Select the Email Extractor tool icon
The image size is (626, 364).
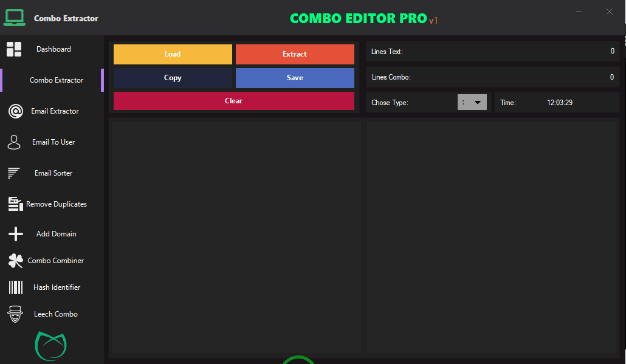(14, 111)
